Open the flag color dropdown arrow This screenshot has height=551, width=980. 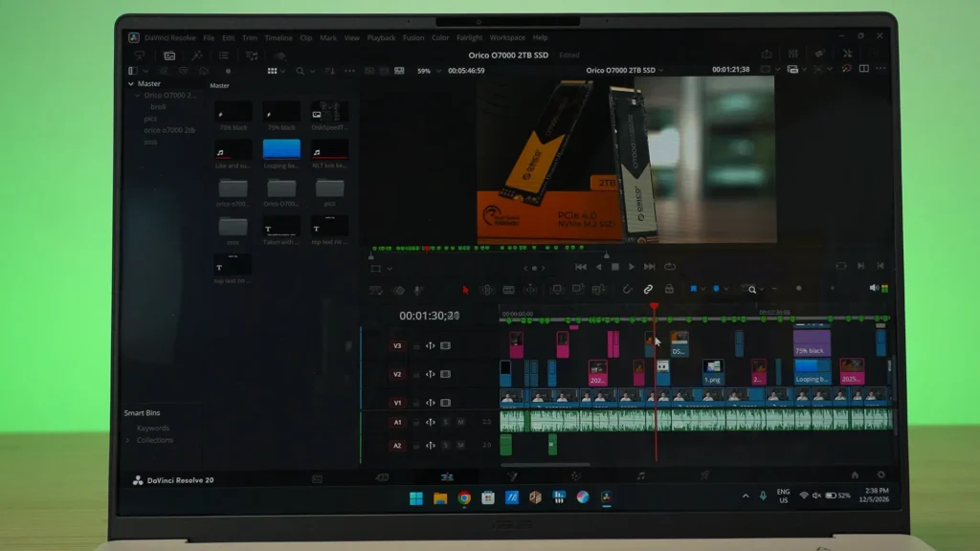coord(703,289)
